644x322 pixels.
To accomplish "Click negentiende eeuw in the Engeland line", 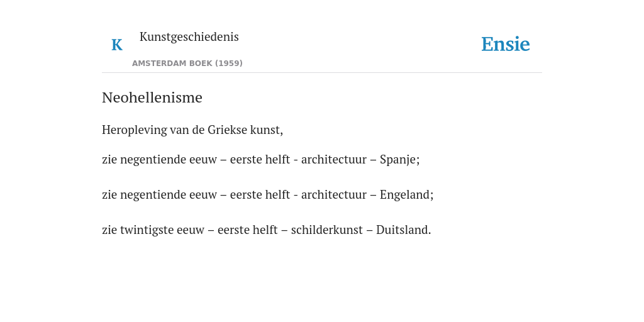I will pyautogui.click(x=169, y=195).
